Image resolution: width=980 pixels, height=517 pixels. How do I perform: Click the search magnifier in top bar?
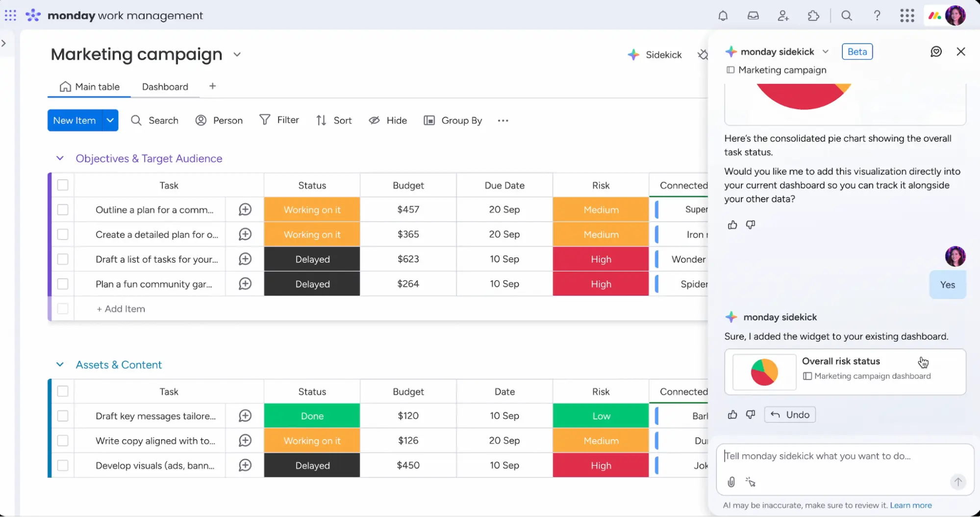847,16
